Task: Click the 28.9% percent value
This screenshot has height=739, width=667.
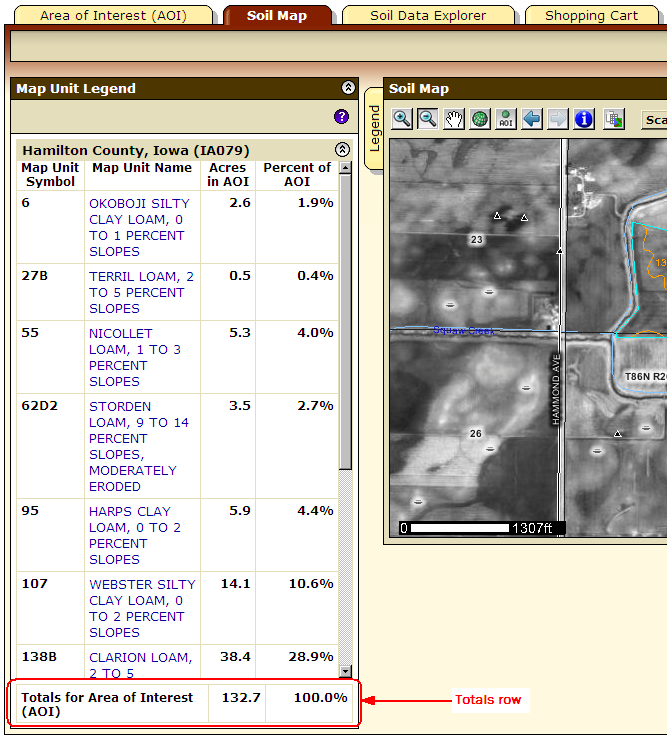Action: pos(311,657)
